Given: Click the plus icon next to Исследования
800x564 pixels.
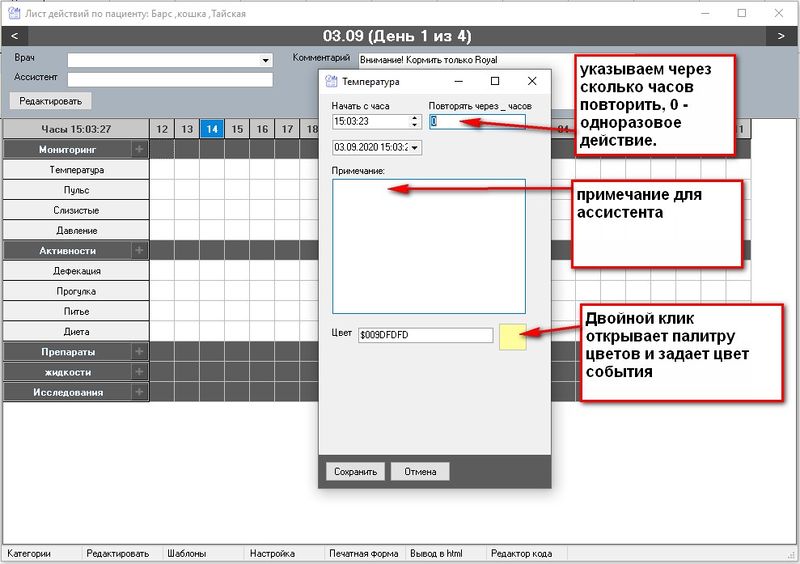Looking at the screenshot, I should tap(139, 392).
